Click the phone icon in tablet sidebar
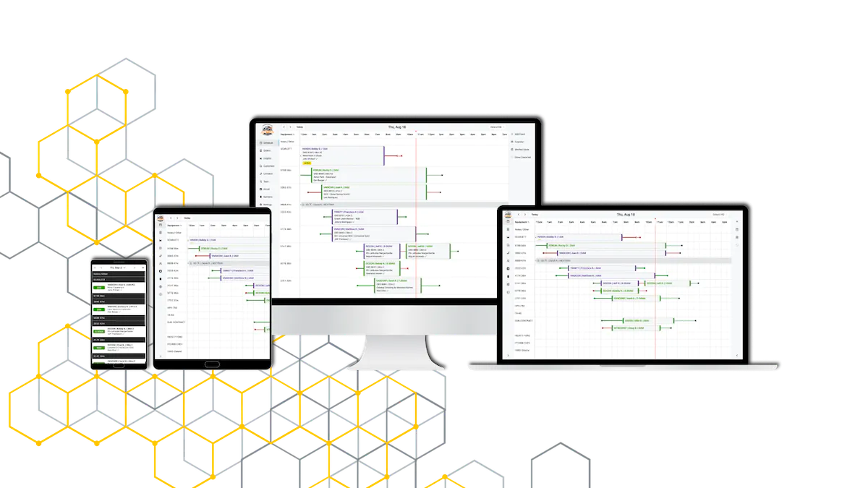 [x=159, y=278]
